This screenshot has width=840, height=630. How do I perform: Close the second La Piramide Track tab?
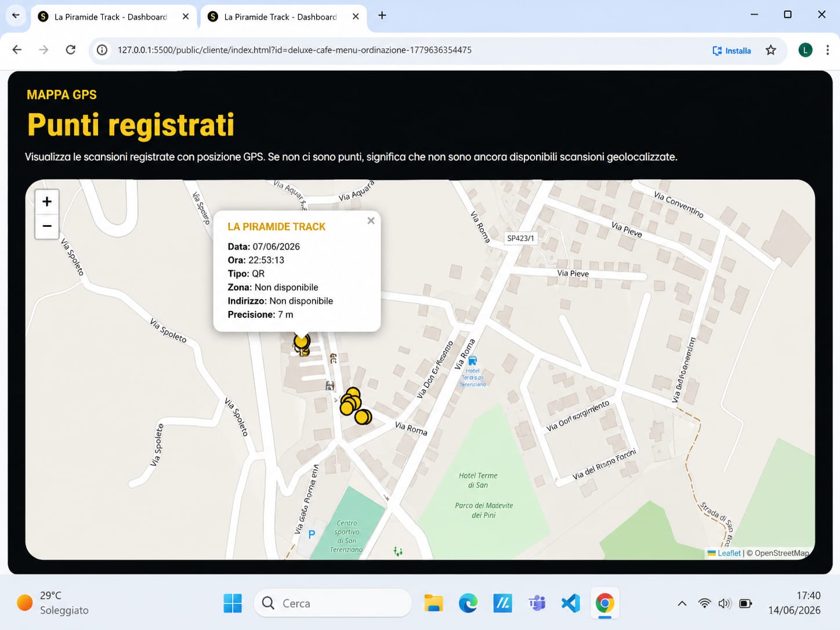click(356, 17)
